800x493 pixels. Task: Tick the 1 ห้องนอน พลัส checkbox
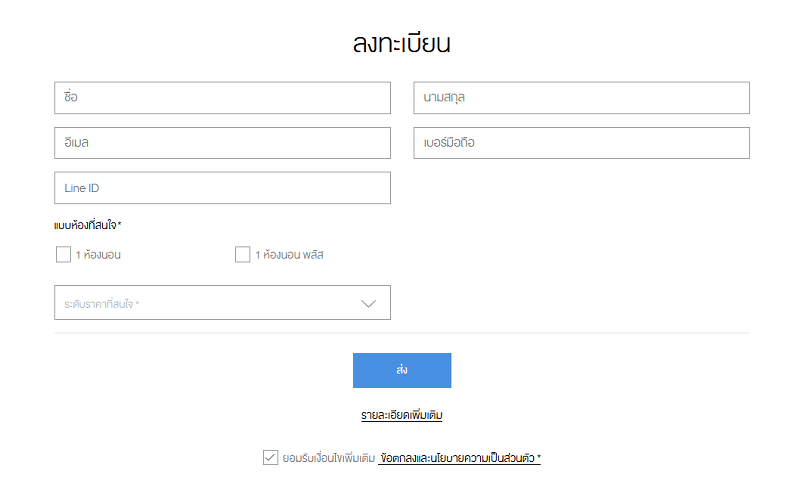242,254
